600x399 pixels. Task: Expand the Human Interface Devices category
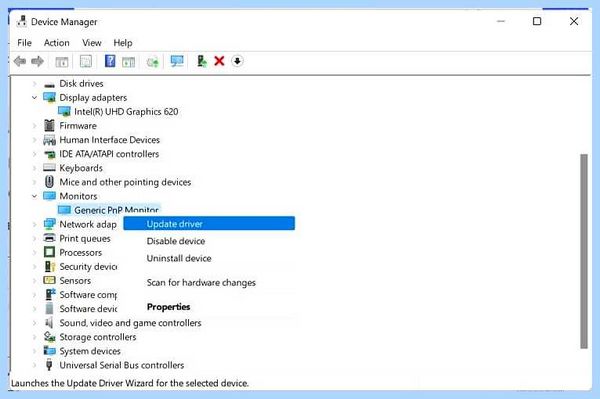click(x=34, y=140)
